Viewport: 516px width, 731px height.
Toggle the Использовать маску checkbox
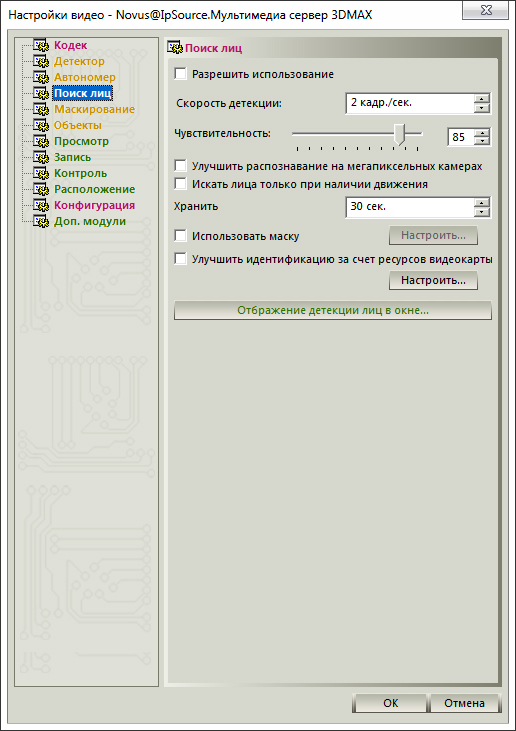pos(180,236)
